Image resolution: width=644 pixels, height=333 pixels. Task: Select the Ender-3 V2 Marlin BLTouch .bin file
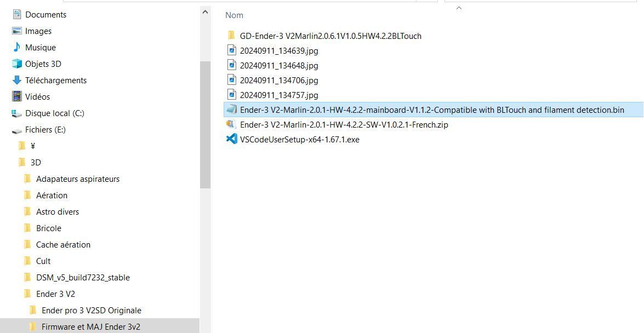pyautogui.click(x=432, y=110)
